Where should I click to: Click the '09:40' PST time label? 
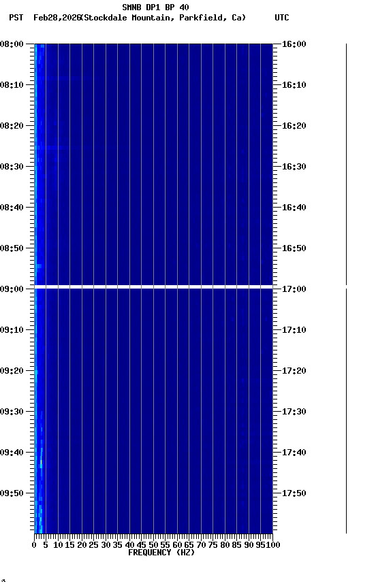pyautogui.click(x=12, y=453)
